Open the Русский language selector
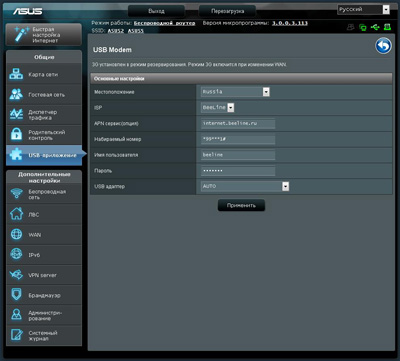Screen dimensions: 400x361 (x=363, y=9)
